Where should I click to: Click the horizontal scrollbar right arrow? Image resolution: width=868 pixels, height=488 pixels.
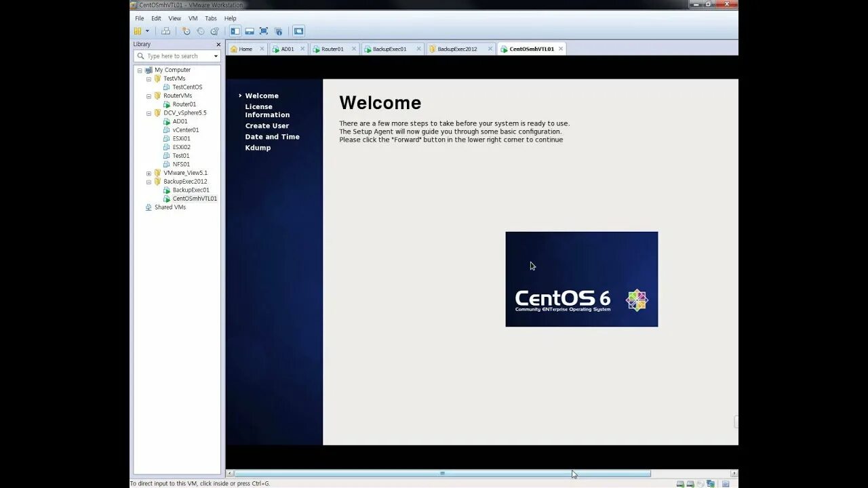734,473
